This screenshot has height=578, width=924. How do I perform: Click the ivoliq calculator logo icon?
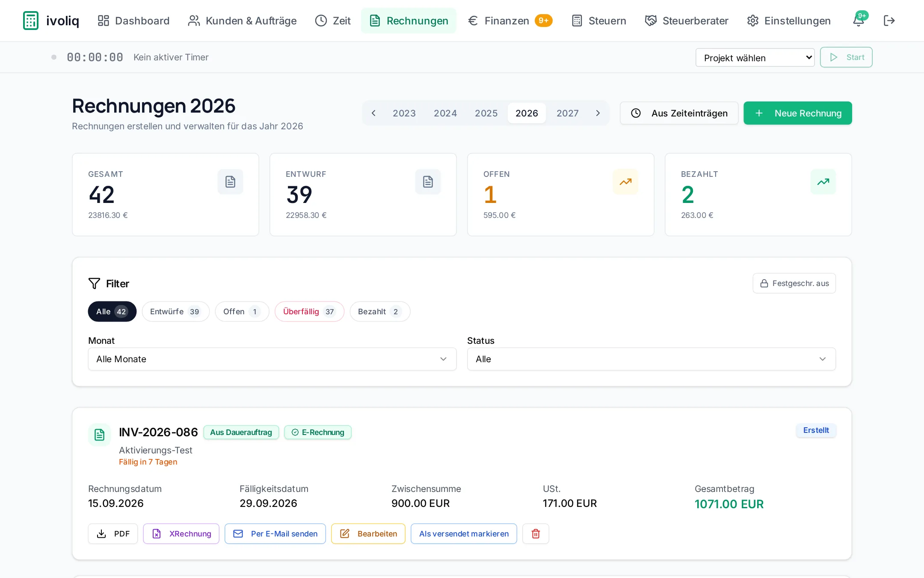tap(31, 21)
